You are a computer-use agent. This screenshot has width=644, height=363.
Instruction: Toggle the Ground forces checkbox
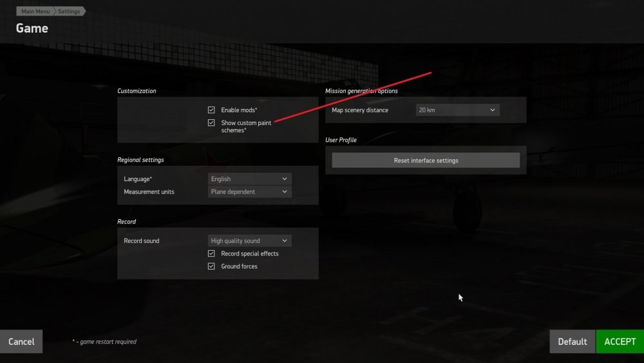[211, 266]
